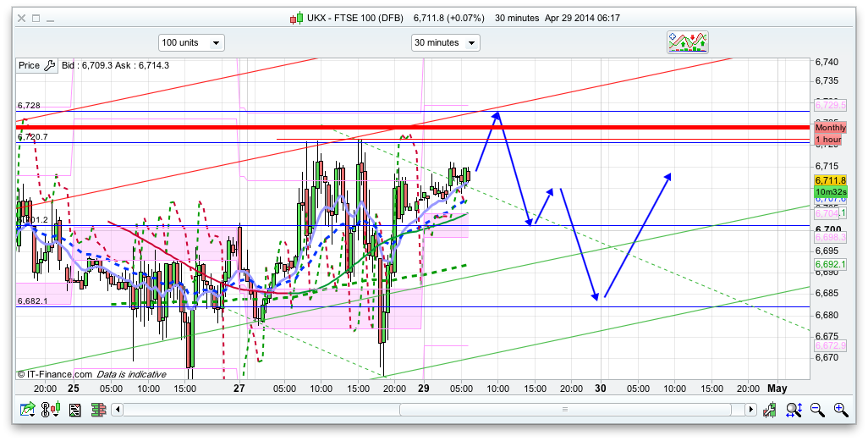This screenshot has height=441, width=868.
Task: Click the magnifier with blue arrows icon
Action: (794, 411)
